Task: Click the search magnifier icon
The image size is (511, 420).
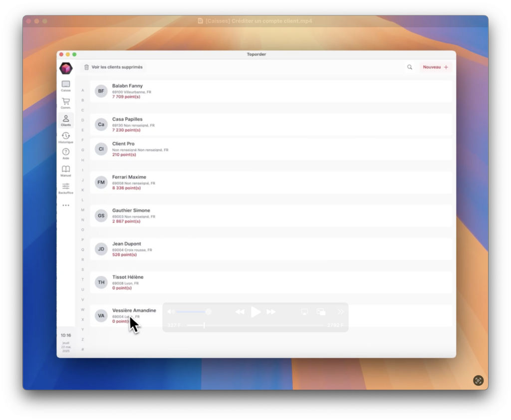Action: [410, 67]
